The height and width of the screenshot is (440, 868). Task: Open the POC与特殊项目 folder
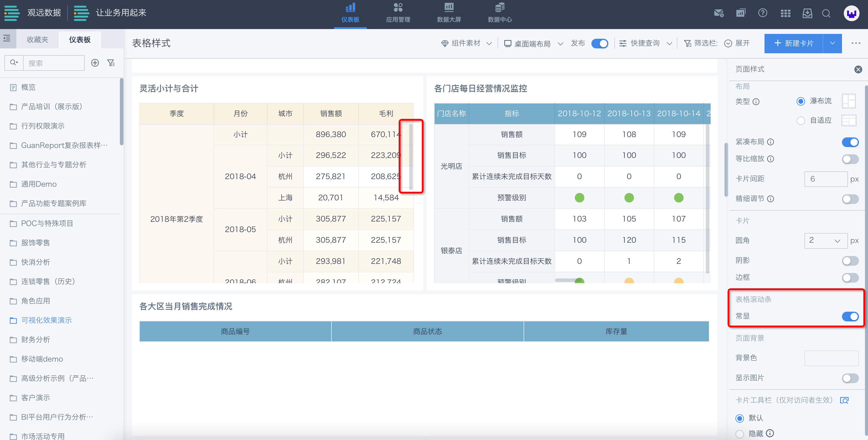pyautogui.click(x=47, y=224)
